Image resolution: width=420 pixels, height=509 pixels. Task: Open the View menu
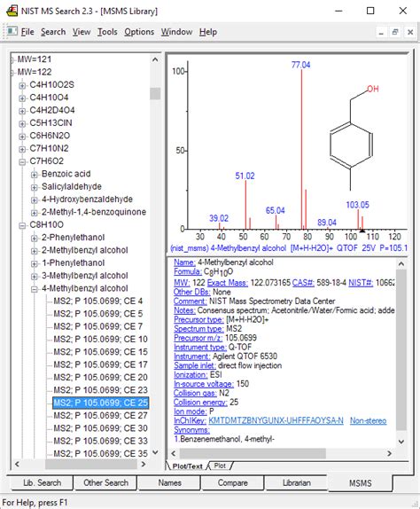(82, 32)
